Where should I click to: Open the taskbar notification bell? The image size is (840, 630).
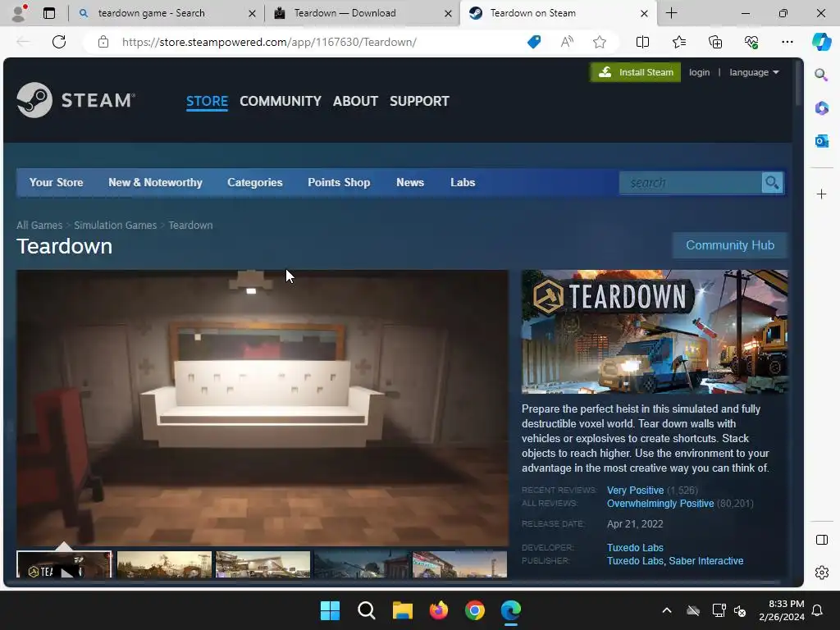point(817,610)
